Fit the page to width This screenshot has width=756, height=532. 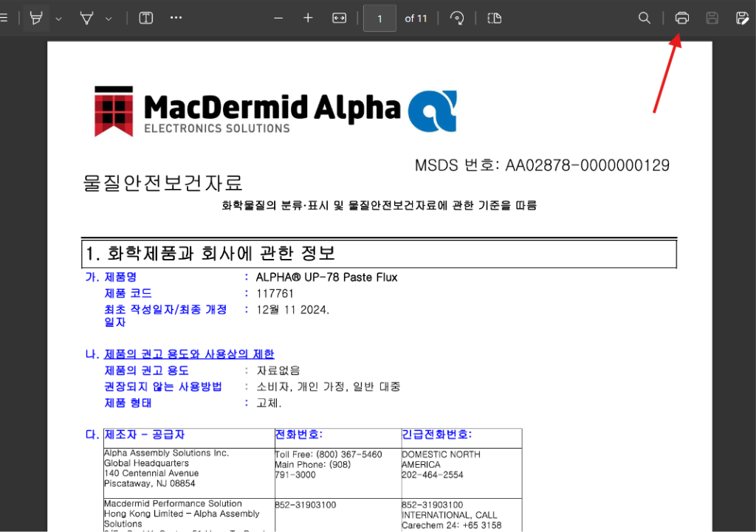(x=340, y=18)
